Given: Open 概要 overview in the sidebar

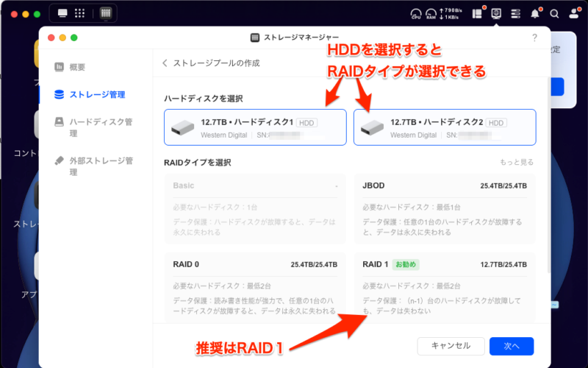Looking at the screenshot, I should 77,67.
